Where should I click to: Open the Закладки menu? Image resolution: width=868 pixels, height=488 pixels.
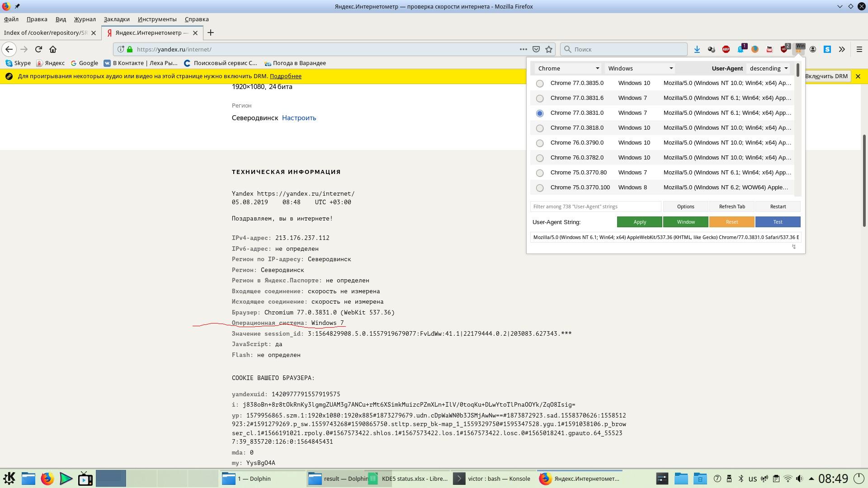[x=117, y=19]
